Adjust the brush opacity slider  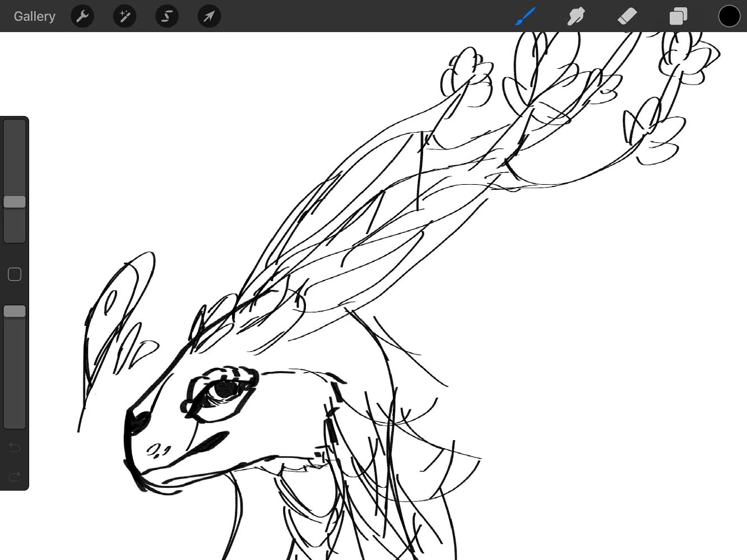click(15, 311)
